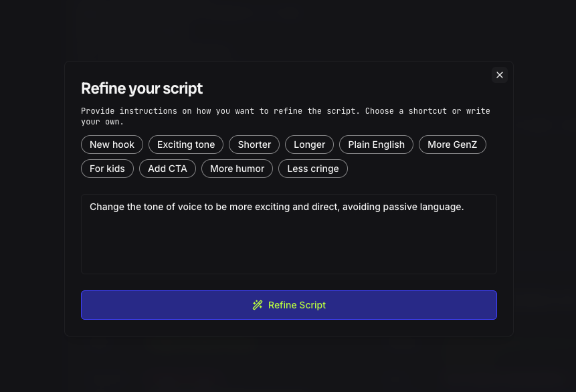The image size is (576, 392).
Task: Select the New hook shortcut
Action: click(x=112, y=144)
